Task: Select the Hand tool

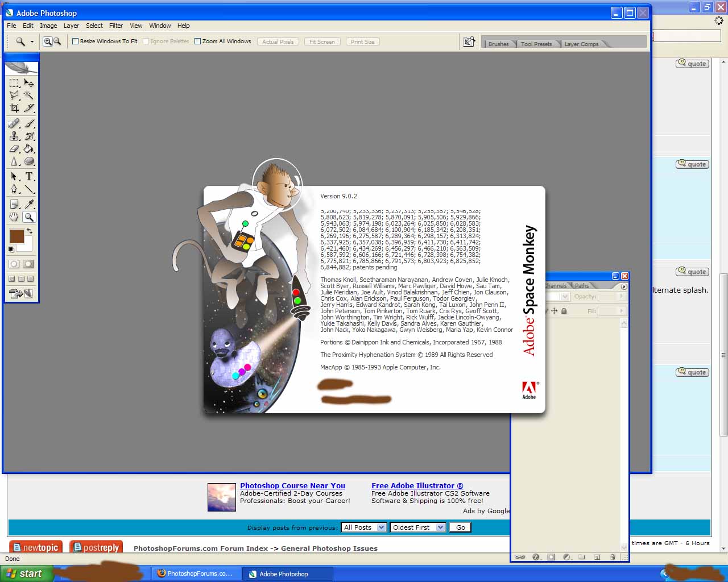Action: (x=14, y=217)
